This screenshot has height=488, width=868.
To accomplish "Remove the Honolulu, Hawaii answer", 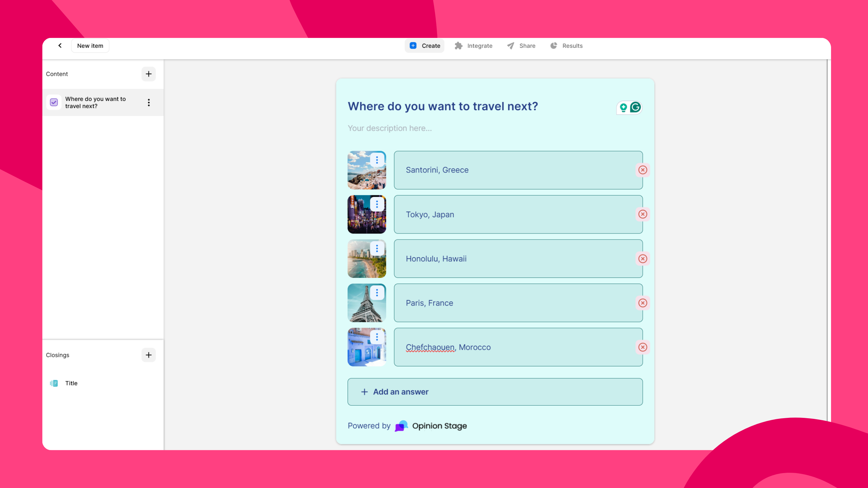I will [x=643, y=259].
